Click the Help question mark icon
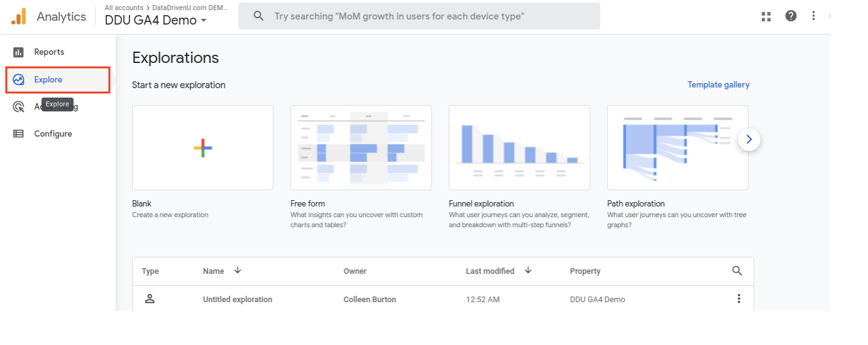Viewport: 868px width, 345px height. click(791, 16)
